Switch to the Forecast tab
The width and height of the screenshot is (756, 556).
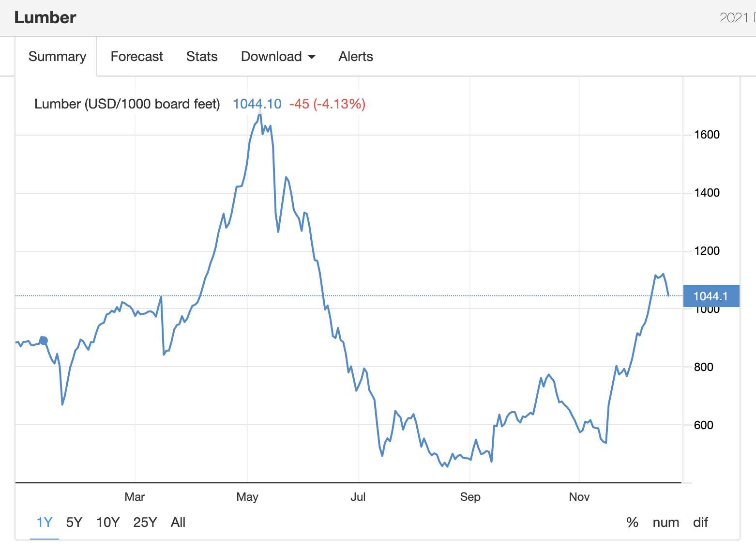point(136,56)
